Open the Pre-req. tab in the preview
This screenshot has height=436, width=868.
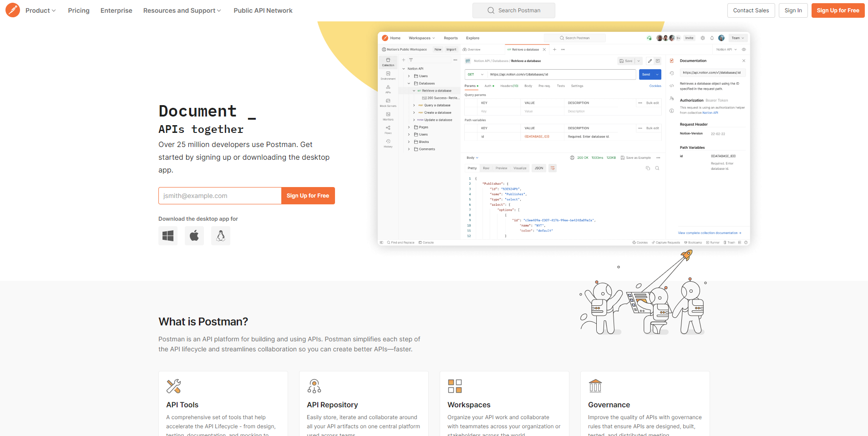tap(544, 86)
